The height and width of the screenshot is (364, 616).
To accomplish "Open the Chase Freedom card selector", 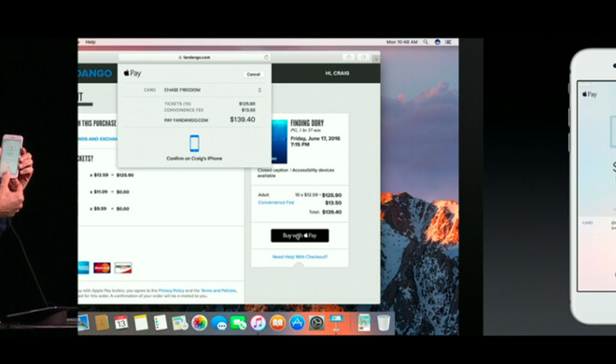I will (x=212, y=90).
